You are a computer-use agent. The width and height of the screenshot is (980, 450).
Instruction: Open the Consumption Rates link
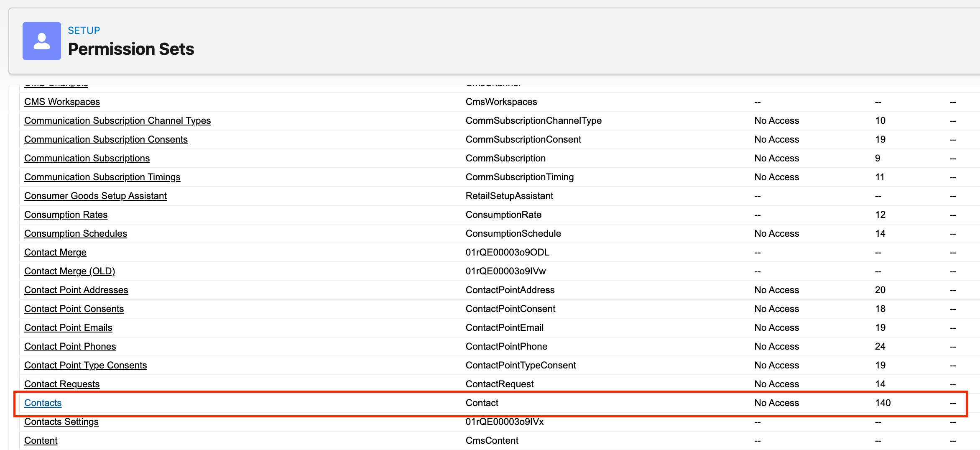coord(66,215)
